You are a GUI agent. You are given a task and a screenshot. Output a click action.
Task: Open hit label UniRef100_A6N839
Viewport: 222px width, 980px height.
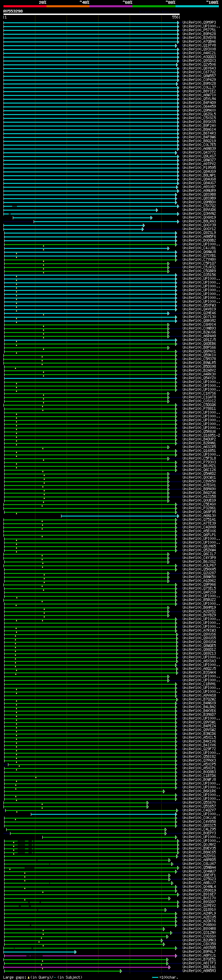tap(199, 149)
